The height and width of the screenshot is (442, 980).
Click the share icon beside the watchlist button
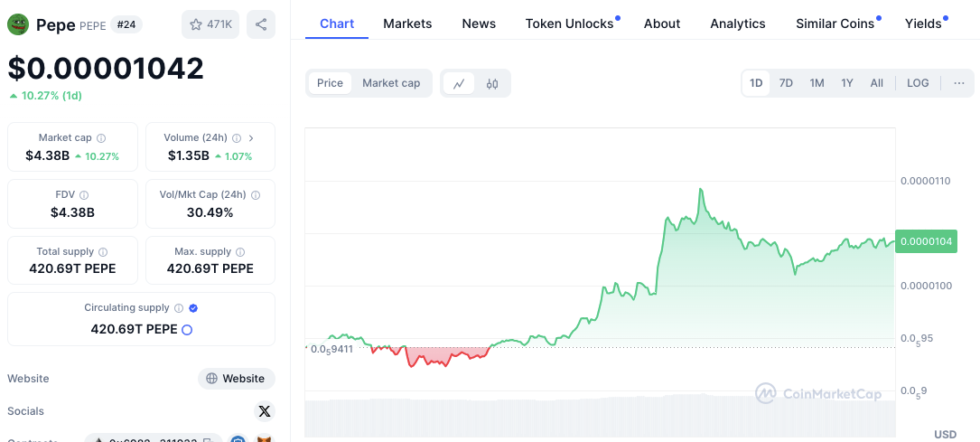261,24
